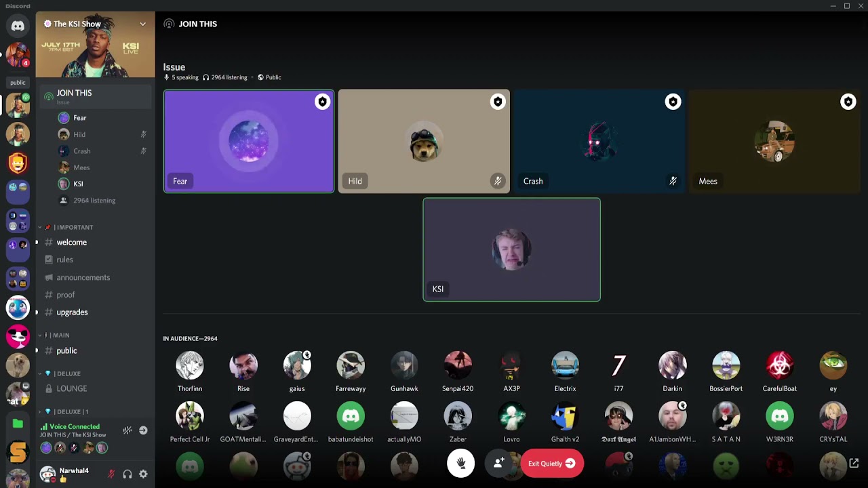Click the stage icon beside JOIN THIS header

click(169, 24)
